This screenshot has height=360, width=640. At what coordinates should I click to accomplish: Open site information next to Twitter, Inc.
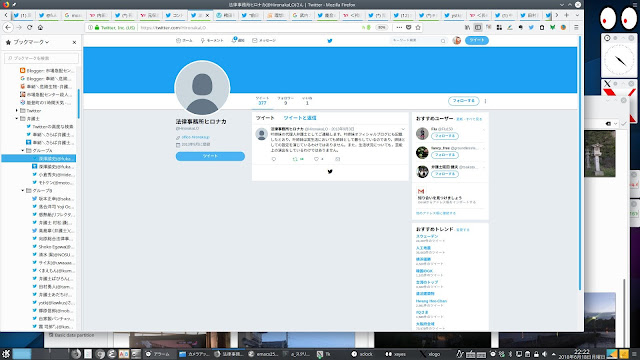click(90, 28)
